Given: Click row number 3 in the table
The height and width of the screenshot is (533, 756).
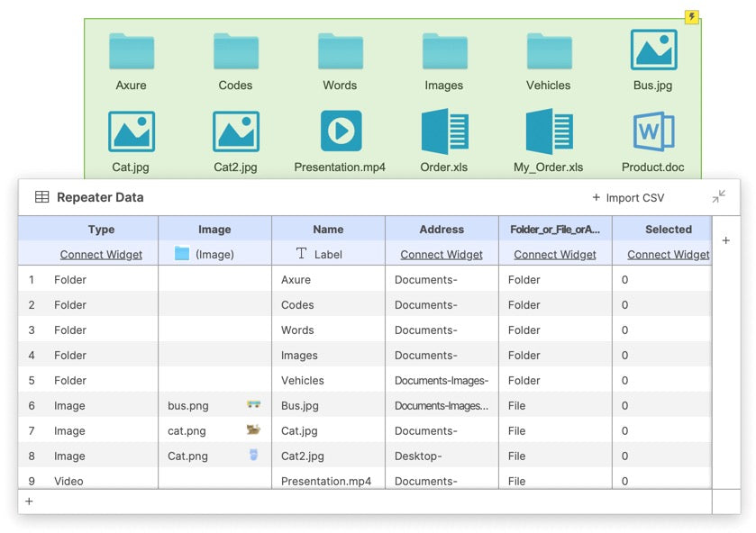Looking at the screenshot, I should pos(32,330).
